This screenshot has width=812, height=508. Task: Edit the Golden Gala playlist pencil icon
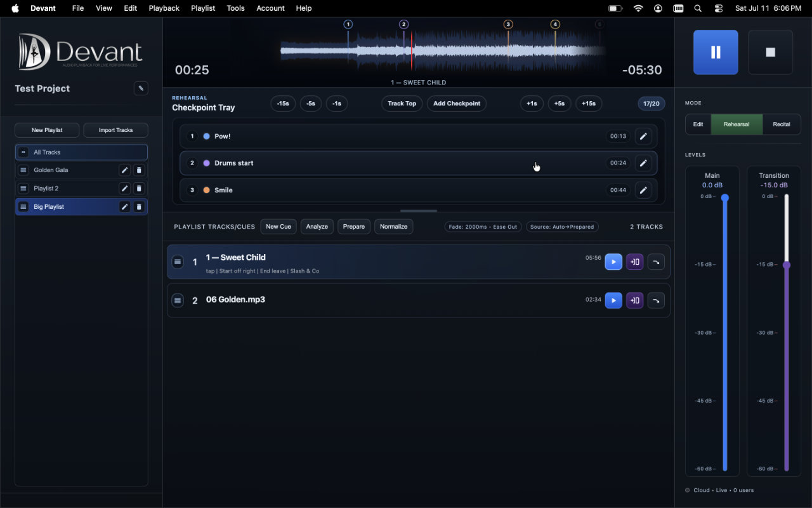pyautogui.click(x=125, y=170)
